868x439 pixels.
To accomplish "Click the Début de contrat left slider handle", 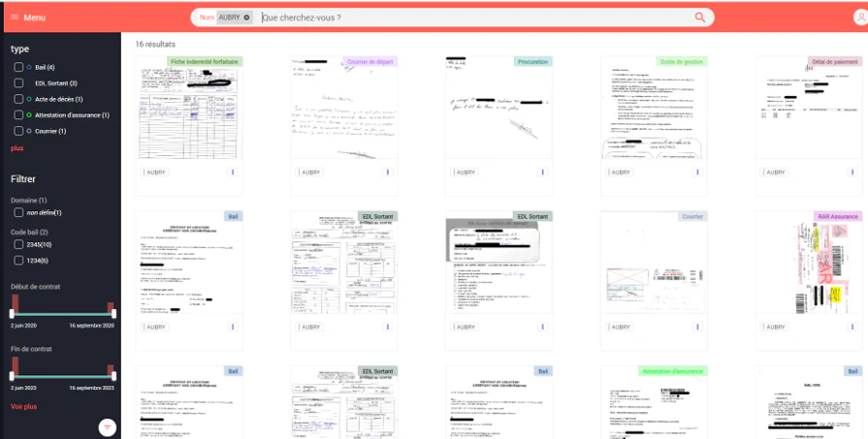I will pyautogui.click(x=13, y=314).
